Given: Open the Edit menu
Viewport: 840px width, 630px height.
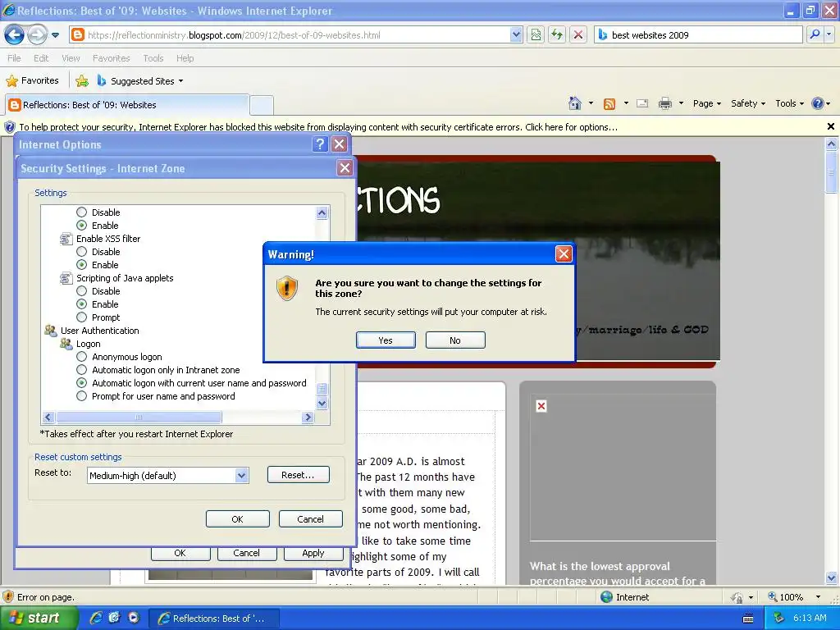Looking at the screenshot, I should [x=41, y=58].
